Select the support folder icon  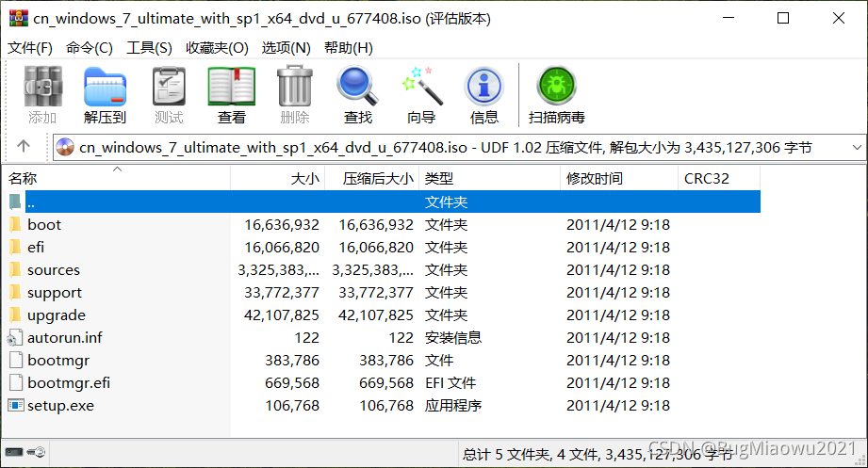[x=15, y=293]
